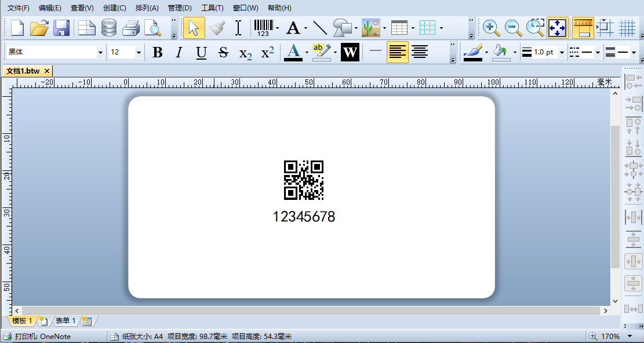Viewport: 644px width, 343px height.
Task: Select left text alignment
Action: pyautogui.click(x=397, y=52)
